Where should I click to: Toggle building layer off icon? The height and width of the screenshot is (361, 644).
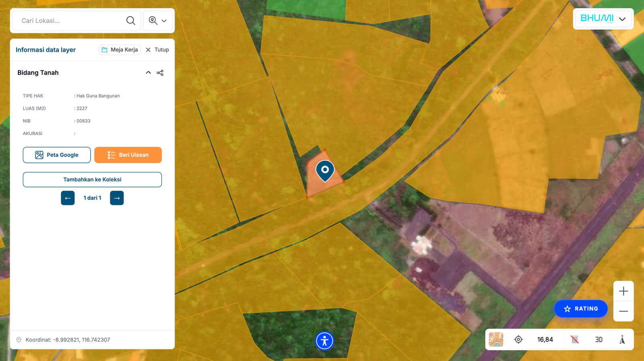coord(575,340)
